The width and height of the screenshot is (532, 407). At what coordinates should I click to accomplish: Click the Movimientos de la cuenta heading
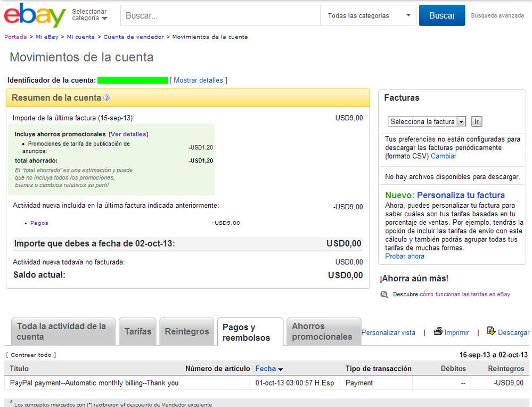point(81,58)
